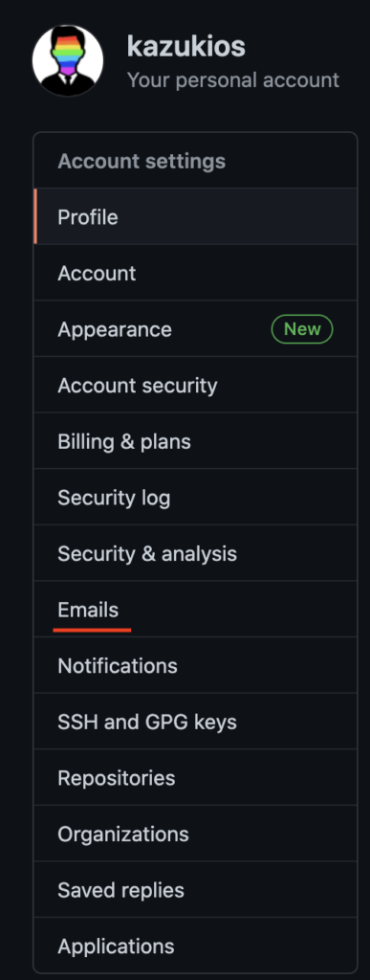Go to Applications settings
Image resolution: width=370 pixels, height=980 pixels.
(195, 946)
